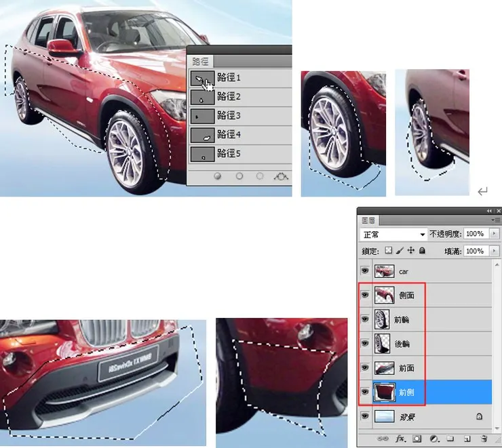This screenshot has width=502, height=448.
Task: Create new fill or adjustment layer
Action: click(433, 439)
